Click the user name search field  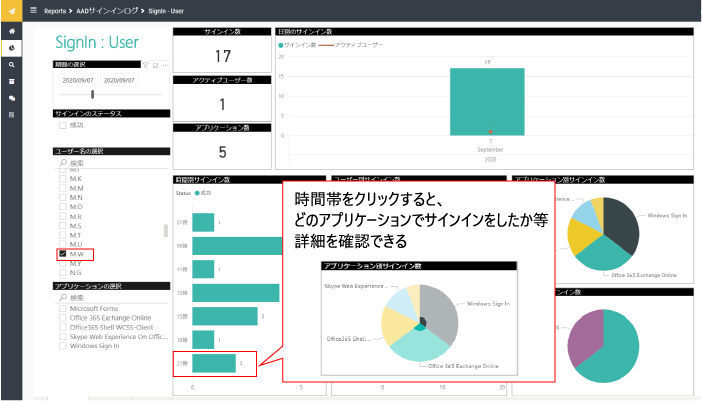[x=110, y=162]
